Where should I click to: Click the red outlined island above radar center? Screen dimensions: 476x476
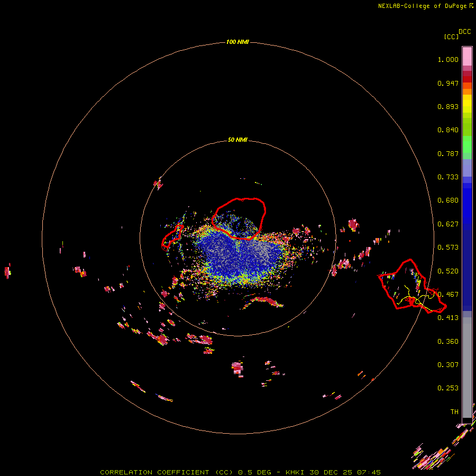tap(239, 218)
